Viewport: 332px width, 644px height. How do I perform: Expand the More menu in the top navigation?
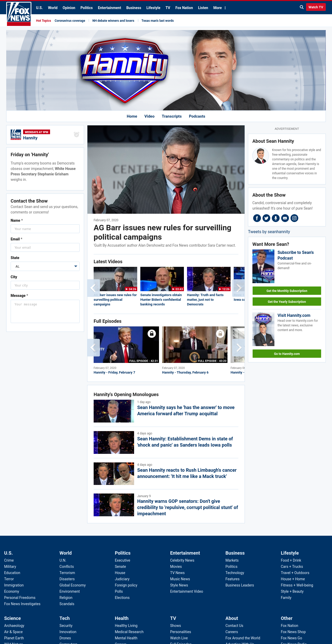[219, 8]
